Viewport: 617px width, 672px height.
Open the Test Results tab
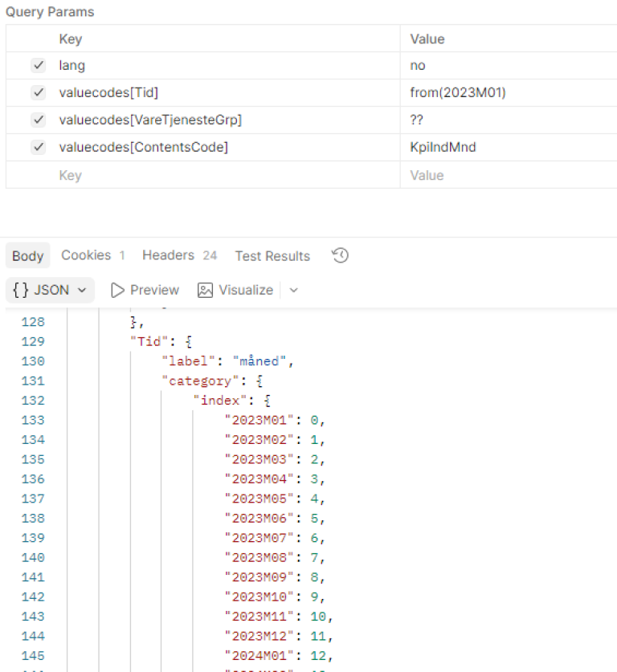pyautogui.click(x=272, y=256)
